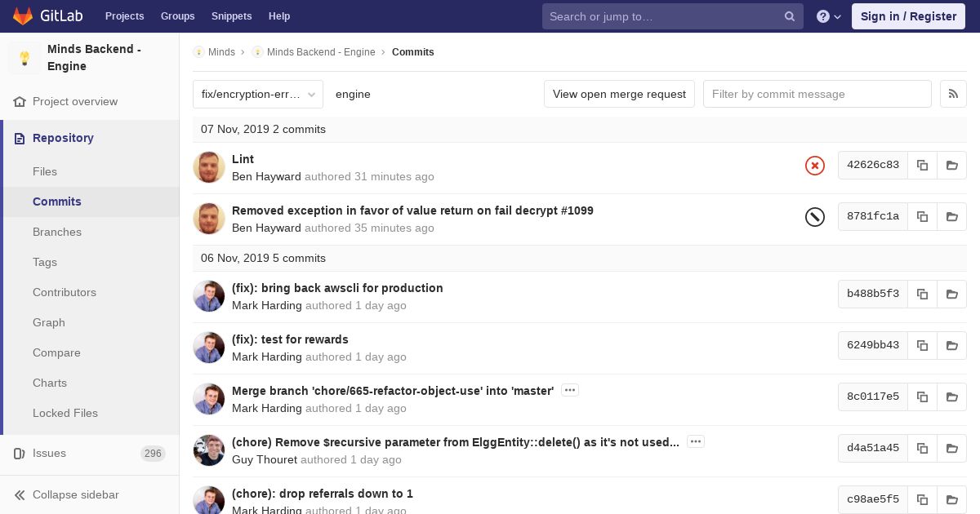Copy commit SHA 8c0117e5
980x514 pixels.
tap(922, 397)
